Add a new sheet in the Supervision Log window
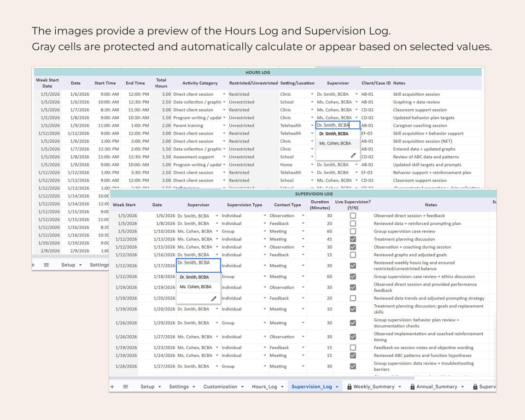The image size is (525, 420). [x=112, y=386]
